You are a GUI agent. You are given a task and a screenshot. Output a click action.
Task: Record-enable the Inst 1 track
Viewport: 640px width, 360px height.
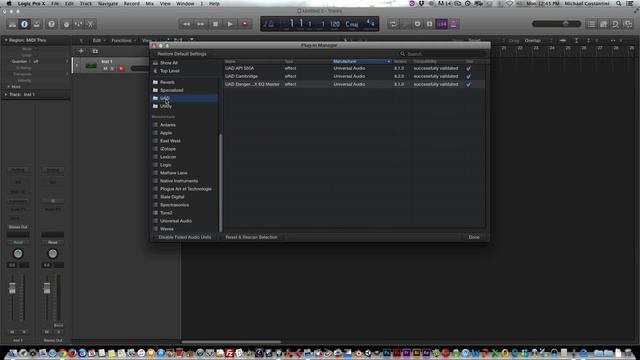click(121, 69)
